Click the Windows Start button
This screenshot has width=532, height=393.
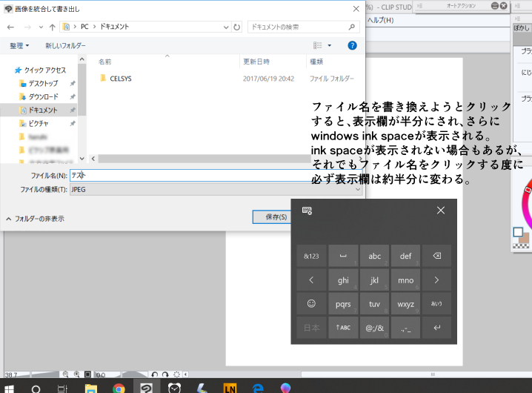[x=8, y=388]
